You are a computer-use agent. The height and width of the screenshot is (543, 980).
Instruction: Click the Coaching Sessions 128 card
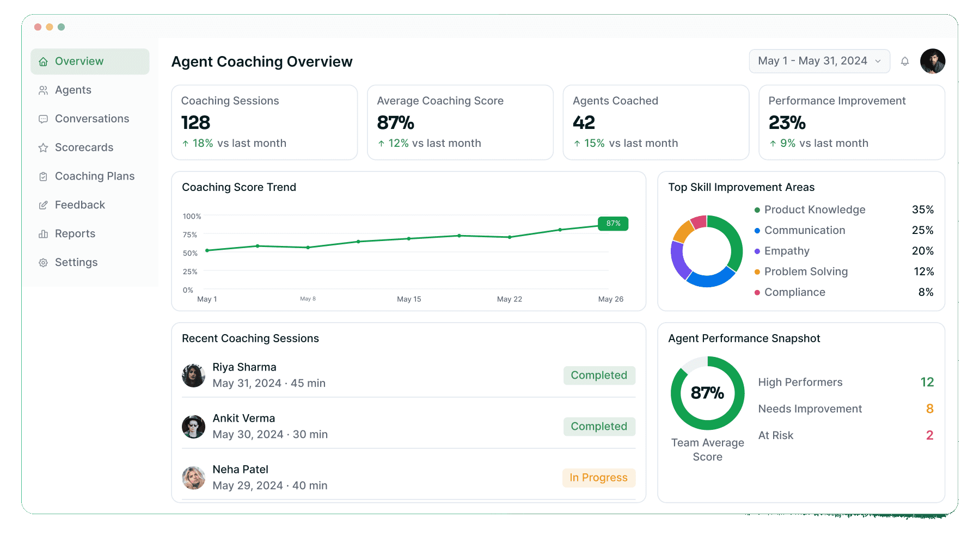[x=265, y=122]
